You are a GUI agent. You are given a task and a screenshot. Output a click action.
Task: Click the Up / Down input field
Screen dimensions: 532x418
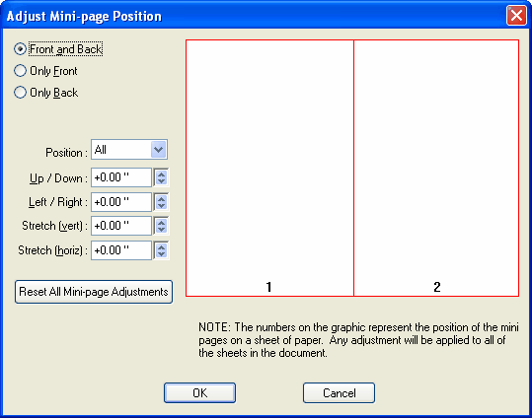click(x=121, y=177)
